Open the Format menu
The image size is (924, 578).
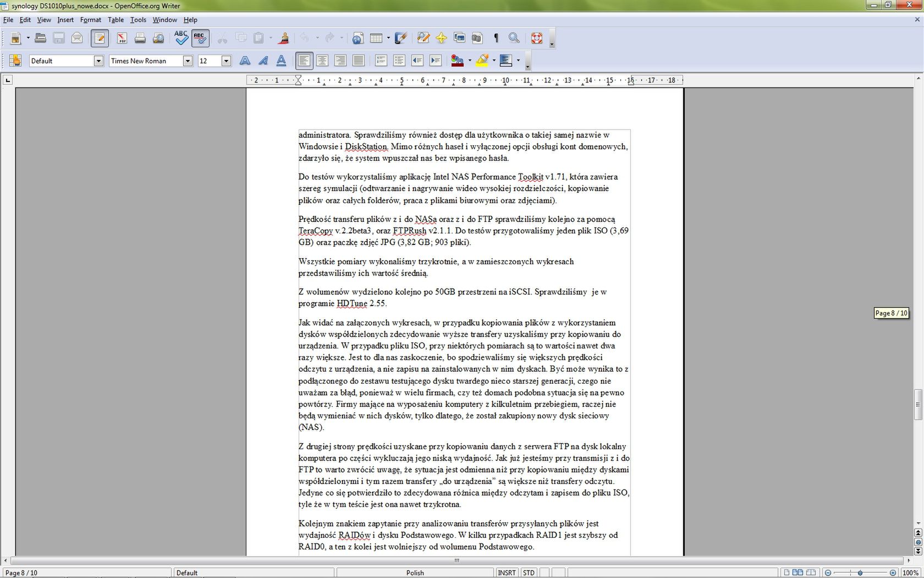[x=90, y=20]
